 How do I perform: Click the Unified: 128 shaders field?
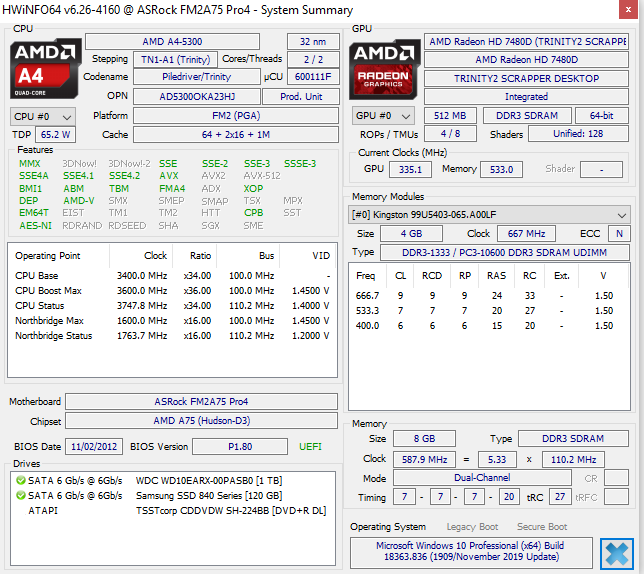tap(578, 134)
